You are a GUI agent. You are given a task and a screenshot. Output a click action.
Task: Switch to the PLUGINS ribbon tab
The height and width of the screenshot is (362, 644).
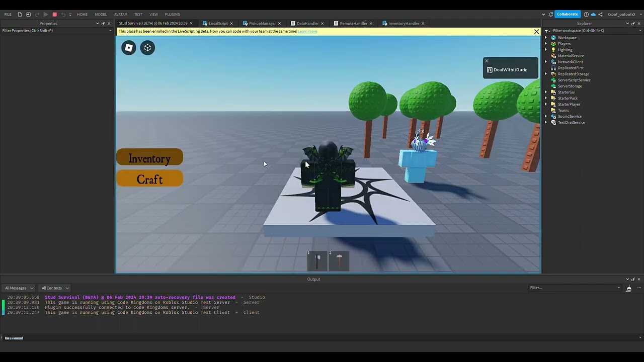click(x=172, y=14)
